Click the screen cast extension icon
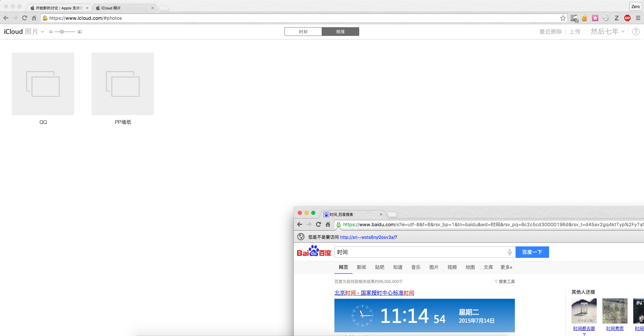644x336 pixels. point(574,18)
